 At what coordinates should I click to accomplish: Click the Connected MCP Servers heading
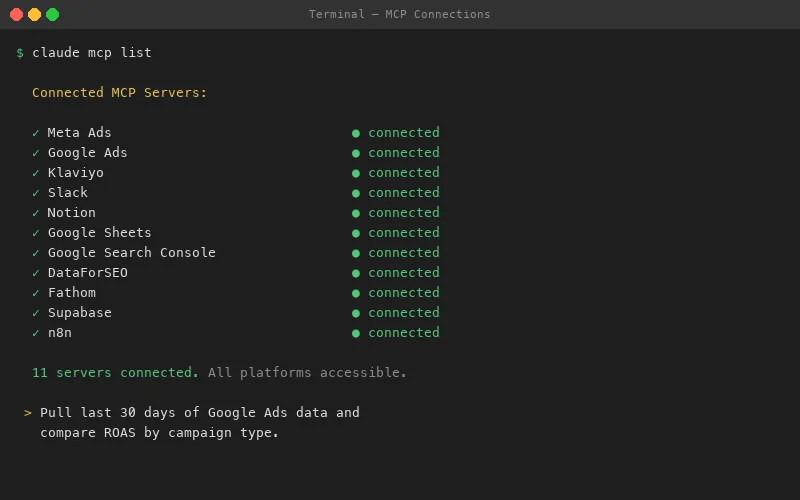click(x=119, y=93)
